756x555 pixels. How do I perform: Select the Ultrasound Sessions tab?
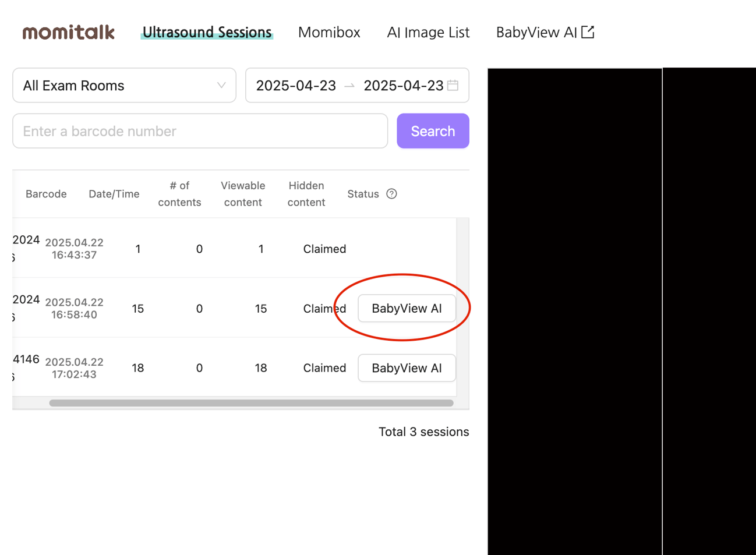click(207, 32)
